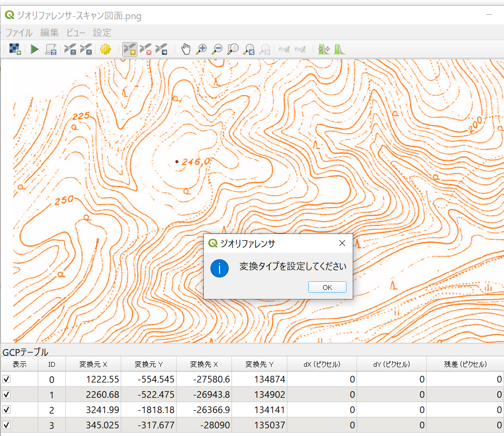This screenshot has height=436, width=504.
Task: Disable the GCP ID 3 row checkbox
Action: tap(7, 425)
